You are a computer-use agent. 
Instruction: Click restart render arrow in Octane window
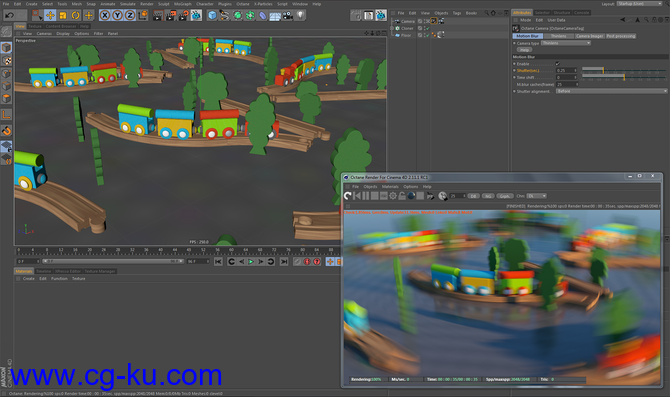[x=348, y=196]
